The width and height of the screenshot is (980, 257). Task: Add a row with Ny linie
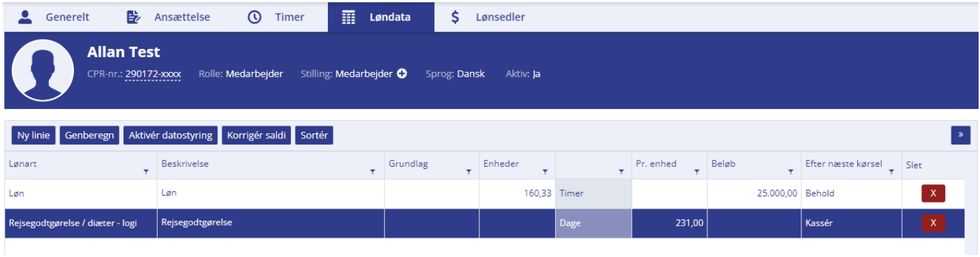[x=34, y=135]
